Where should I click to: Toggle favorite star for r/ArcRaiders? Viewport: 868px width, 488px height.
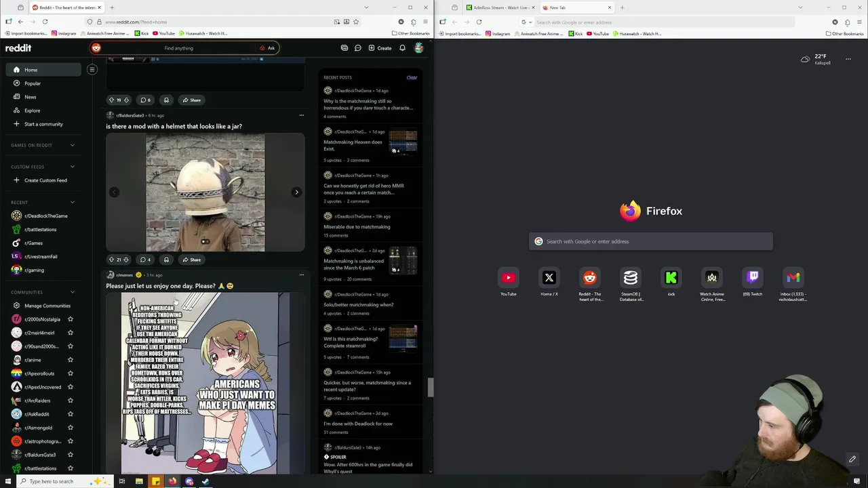[x=71, y=401]
